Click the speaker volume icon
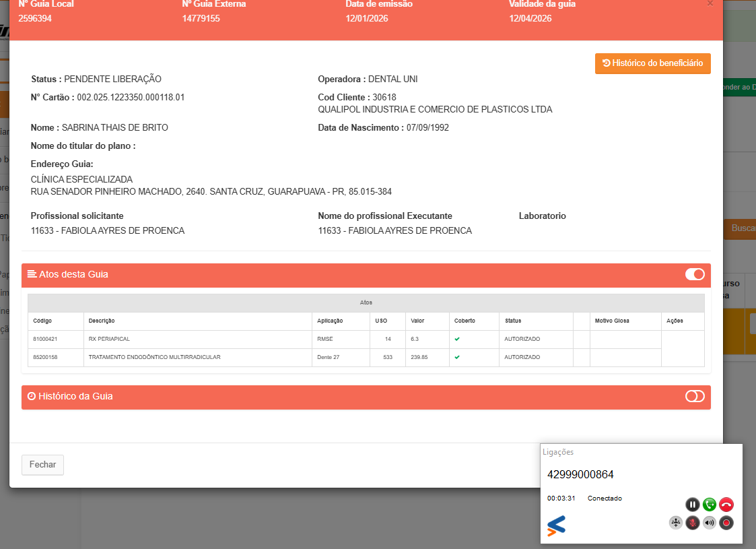The width and height of the screenshot is (756, 549). [710, 523]
